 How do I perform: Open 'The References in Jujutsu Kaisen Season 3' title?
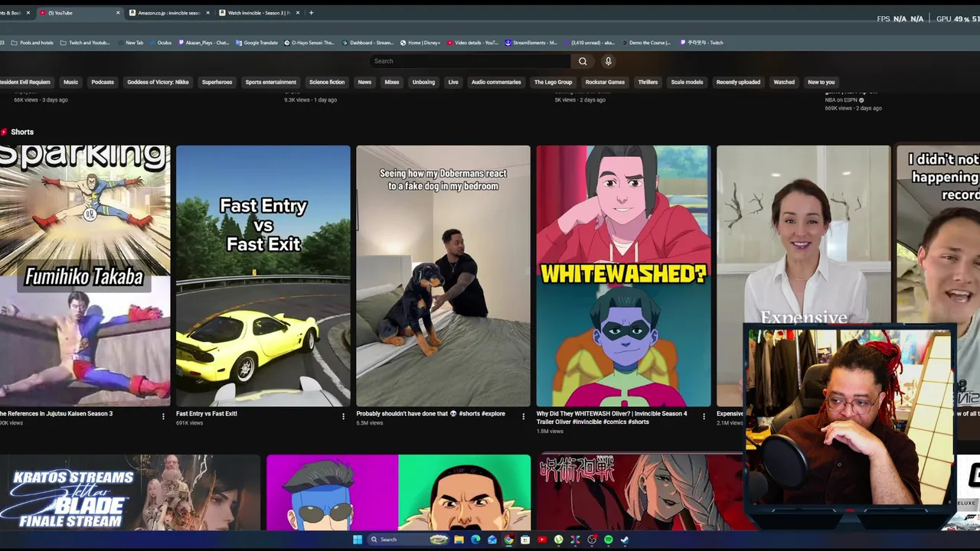point(56,414)
